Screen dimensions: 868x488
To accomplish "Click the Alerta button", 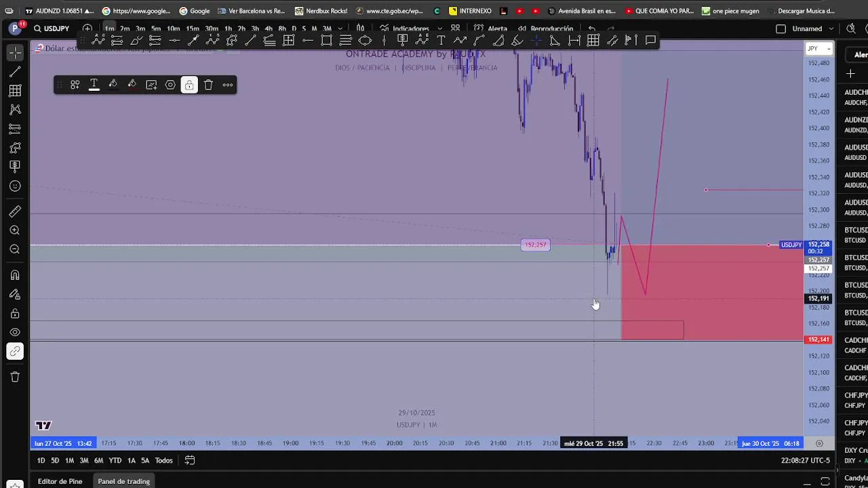I will (x=491, y=28).
